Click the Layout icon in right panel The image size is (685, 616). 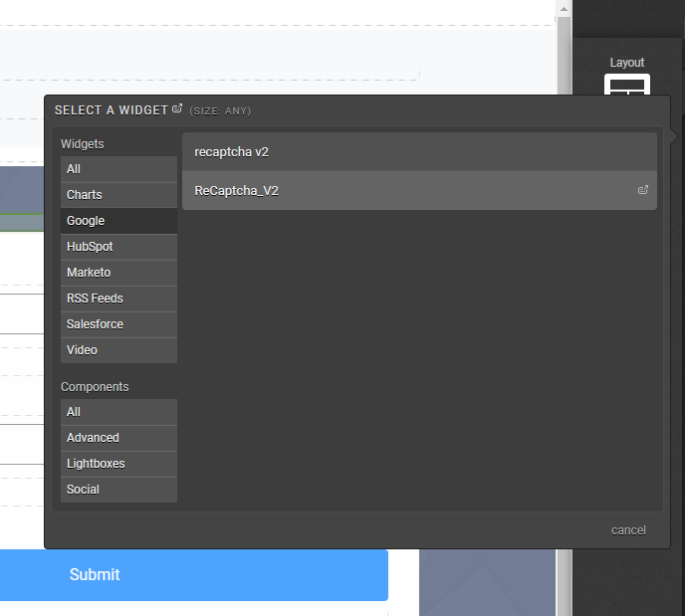tap(627, 84)
